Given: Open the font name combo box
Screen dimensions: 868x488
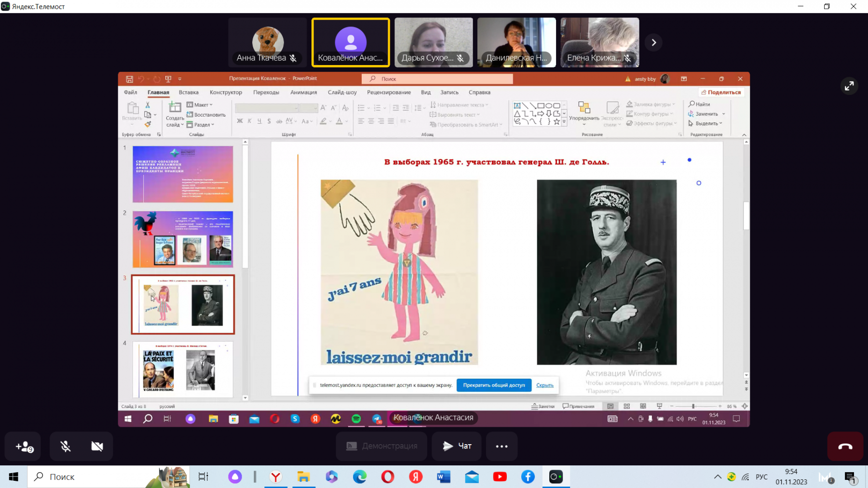Looking at the screenshot, I should click(x=266, y=108).
